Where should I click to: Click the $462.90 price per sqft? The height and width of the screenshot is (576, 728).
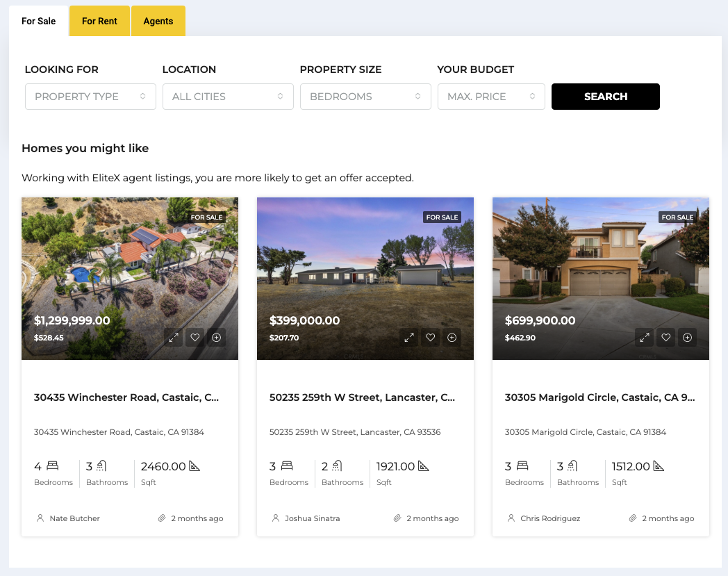pos(520,338)
